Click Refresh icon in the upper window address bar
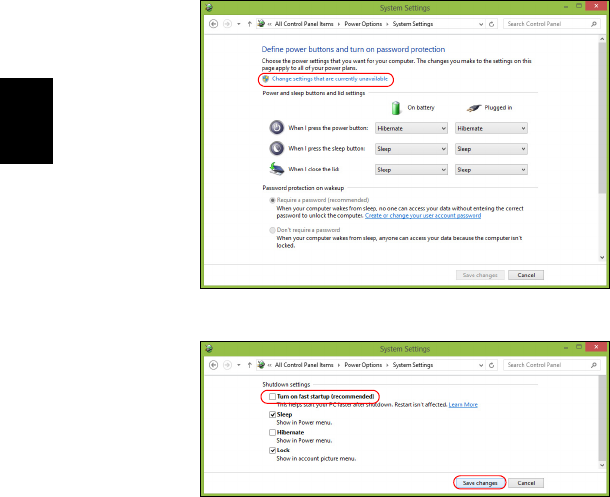Image resolution: width=610 pixels, height=497 pixels. [491, 24]
